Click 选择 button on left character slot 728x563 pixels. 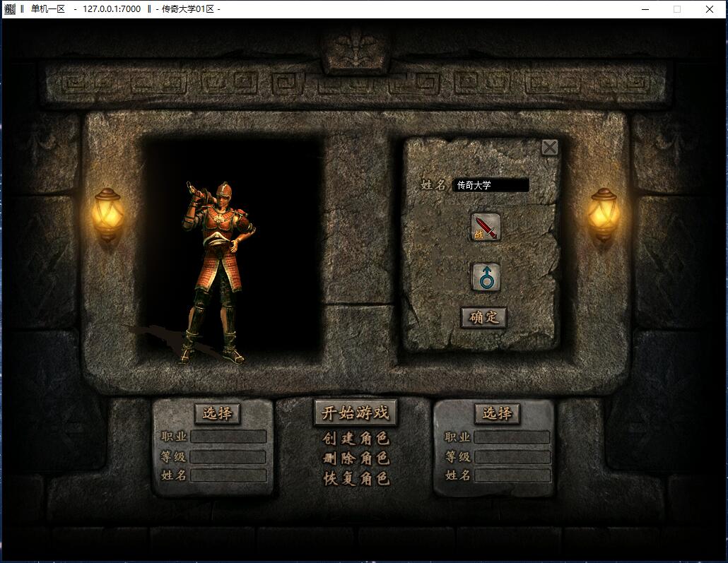217,413
